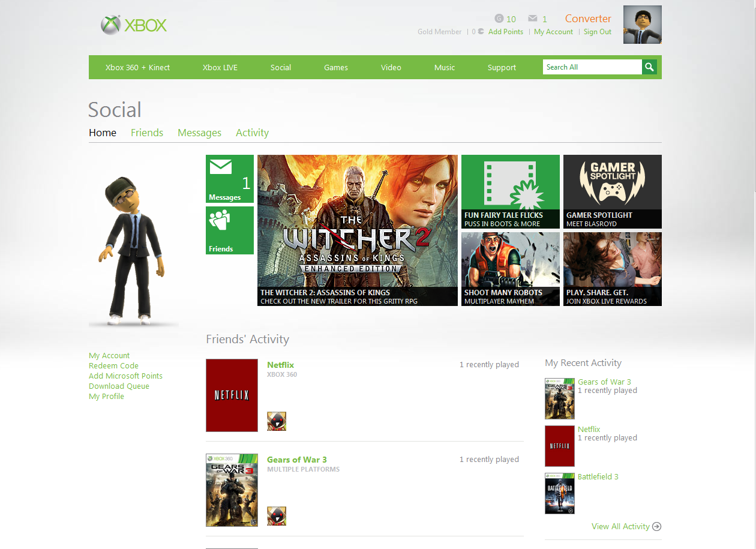Open the Support menu

[502, 67]
